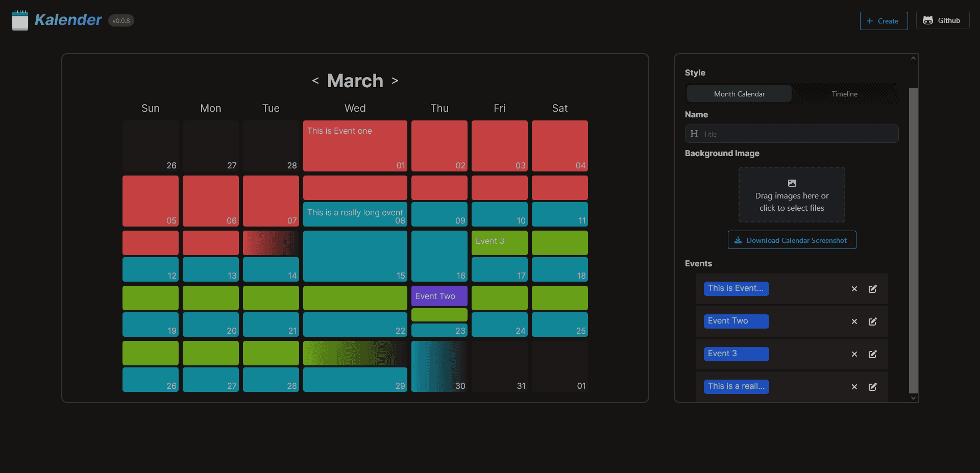
Task: Go to next month arrow
Action: tap(395, 81)
